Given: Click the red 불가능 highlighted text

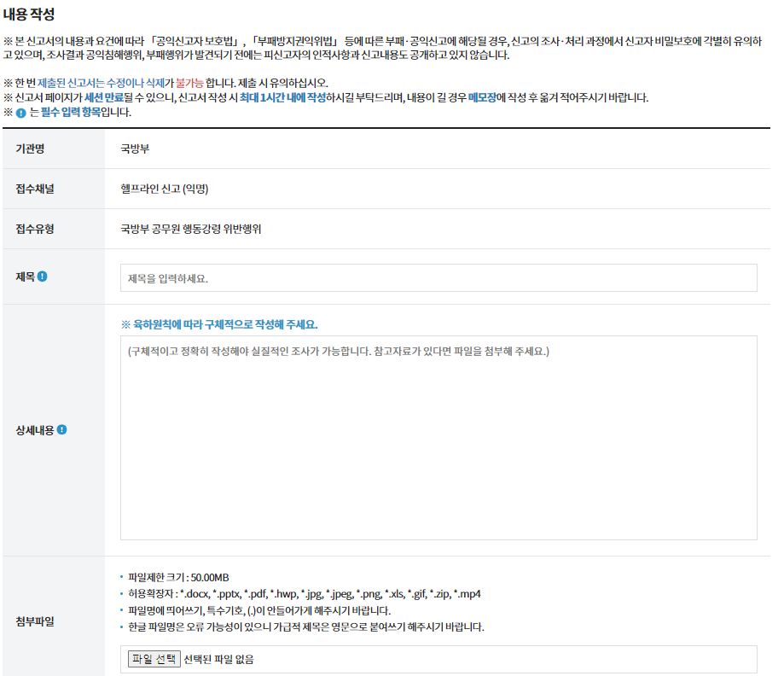Looking at the screenshot, I should 191,82.
